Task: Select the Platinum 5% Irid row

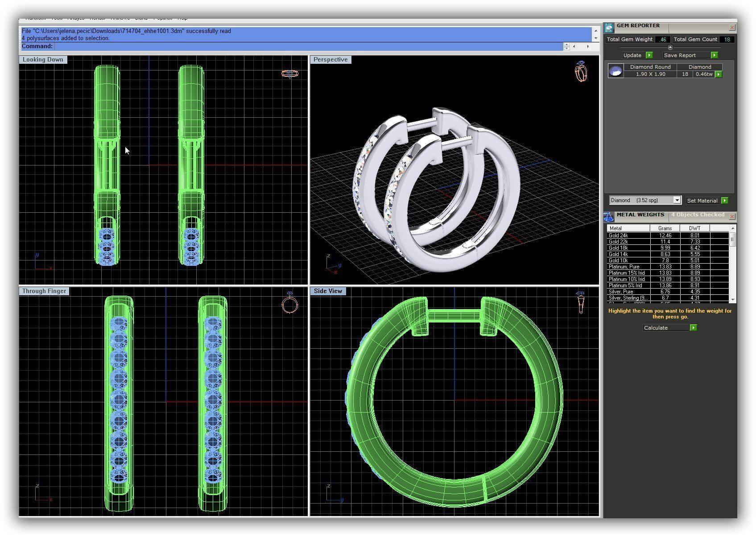Action: (x=668, y=285)
